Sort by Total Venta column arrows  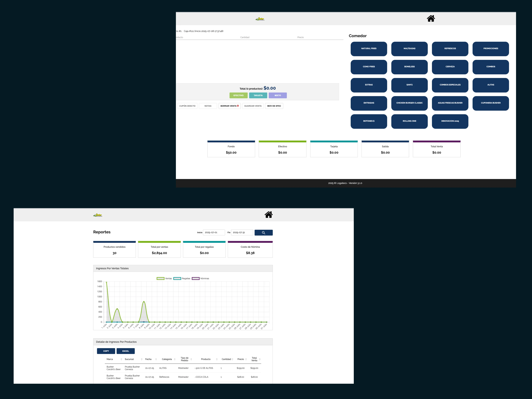click(x=260, y=359)
